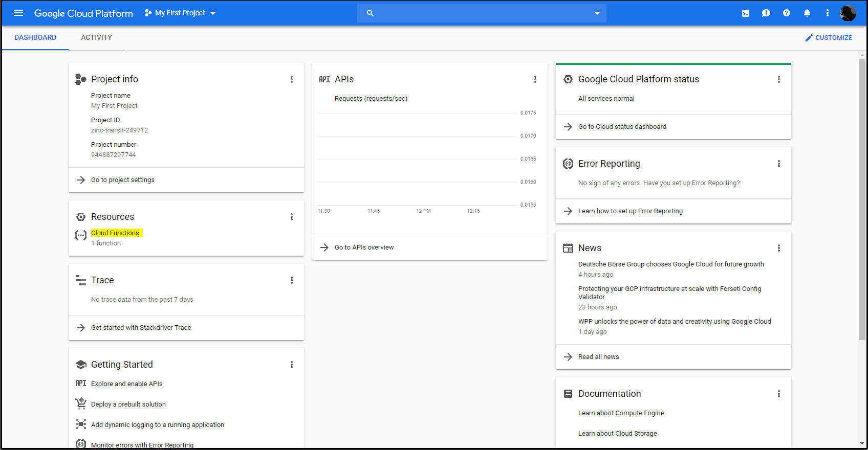Open Deploy a prebuilt solution
The image size is (868, 450).
click(128, 404)
